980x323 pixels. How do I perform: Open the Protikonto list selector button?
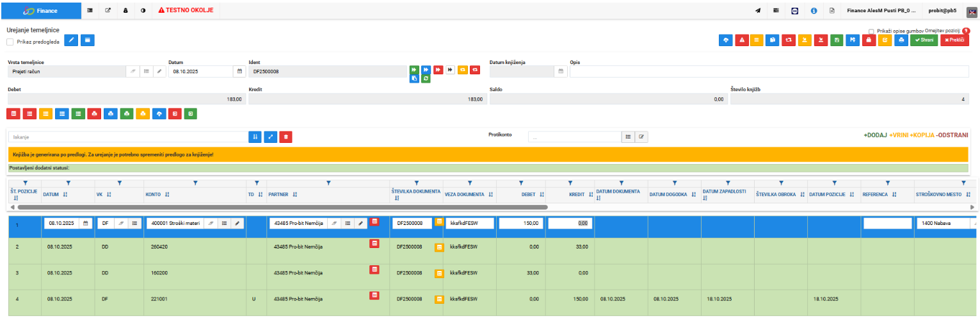point(628,137)
